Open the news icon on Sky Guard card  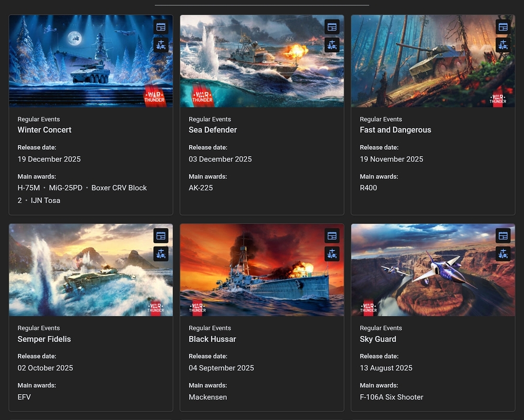click(503, 236)
